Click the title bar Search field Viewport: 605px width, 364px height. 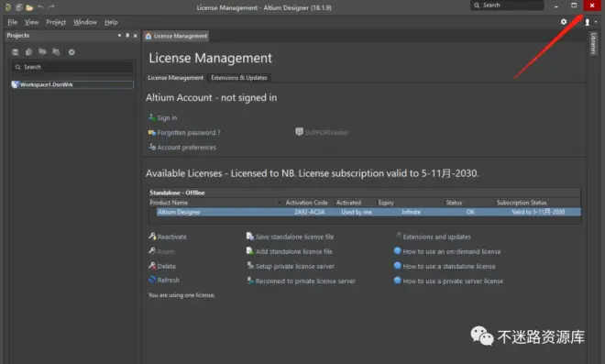507,5
